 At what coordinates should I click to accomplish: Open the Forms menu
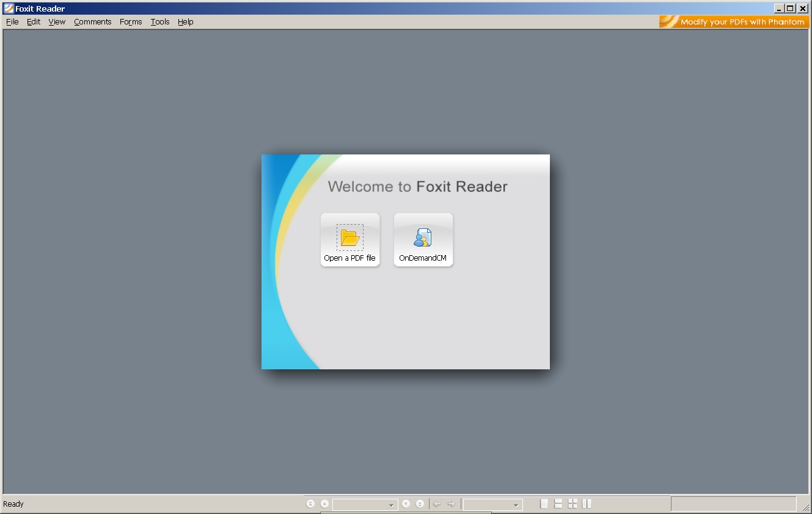click(131, 21)
